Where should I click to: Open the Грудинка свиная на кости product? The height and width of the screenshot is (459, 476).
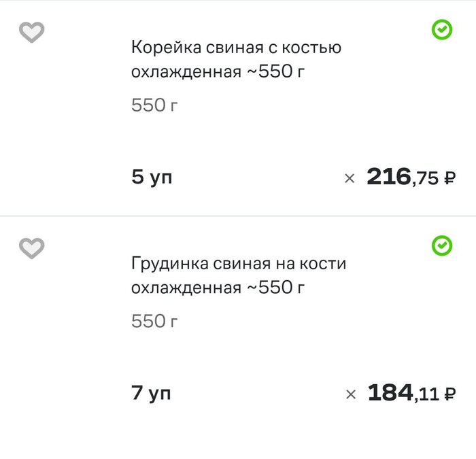[238, 264]
